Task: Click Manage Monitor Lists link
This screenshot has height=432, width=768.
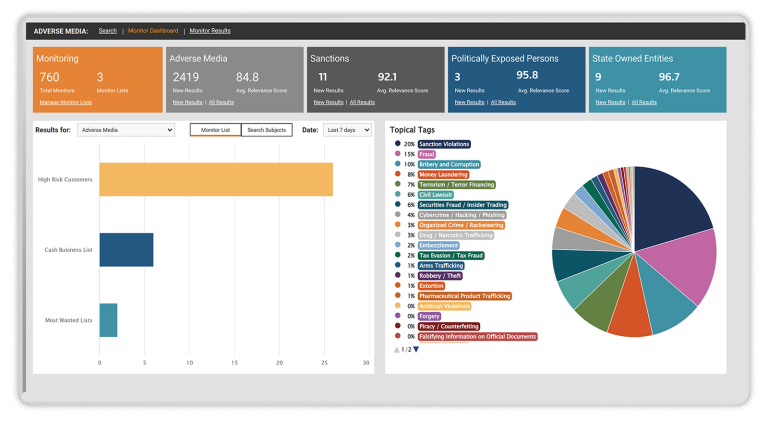Action: click(65, 102)
